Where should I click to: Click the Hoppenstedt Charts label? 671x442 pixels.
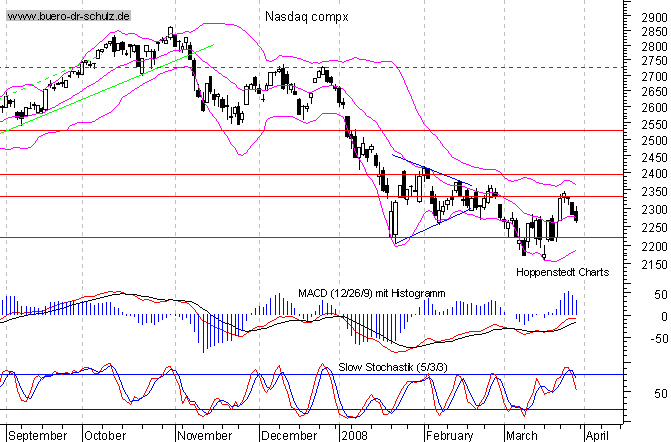tap(562, 272)
